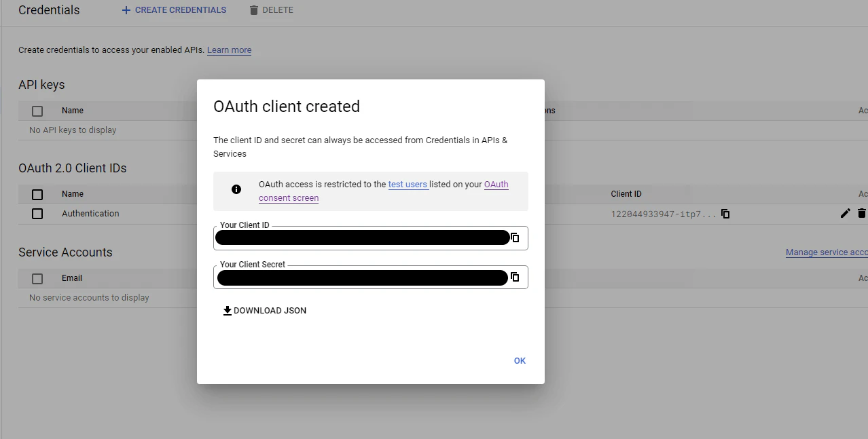Edit the Authentication OAuth client via pencil icon
The image size is (868, 439).
845,213
